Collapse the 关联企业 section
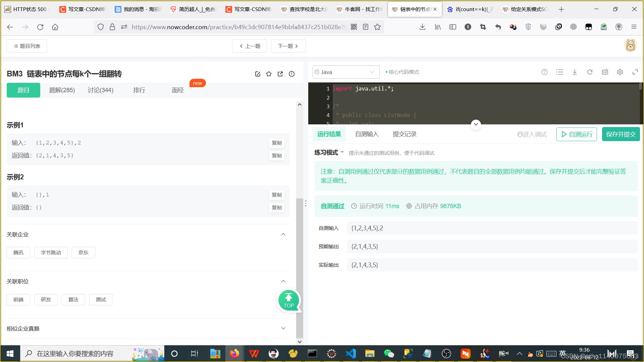644x362 pixels. click(x=283, y=234)
